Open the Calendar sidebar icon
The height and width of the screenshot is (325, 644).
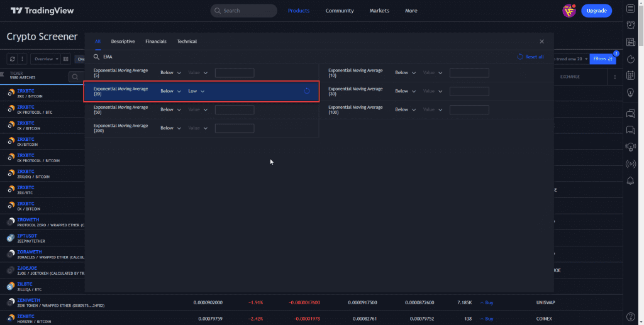(x=630, y=75)
